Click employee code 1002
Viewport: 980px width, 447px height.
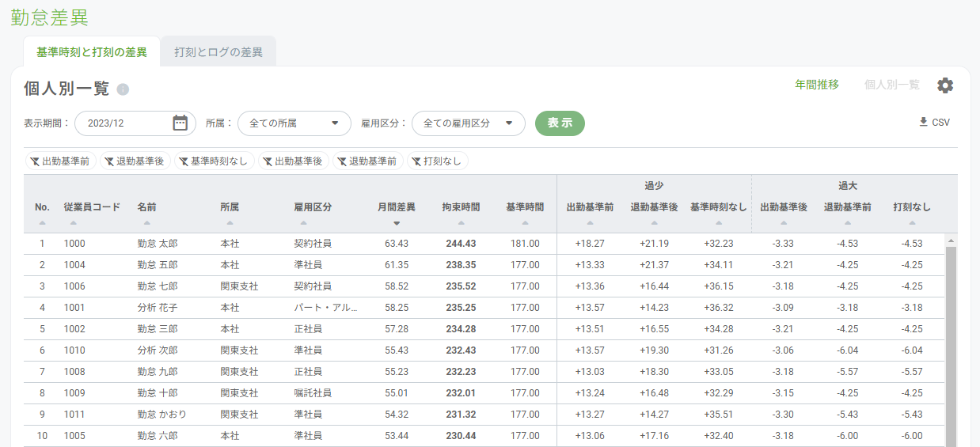[x=74, y=329]
